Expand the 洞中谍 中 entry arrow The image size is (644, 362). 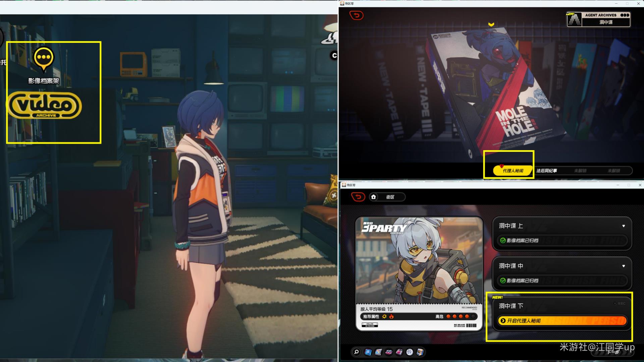click(624, 266)
